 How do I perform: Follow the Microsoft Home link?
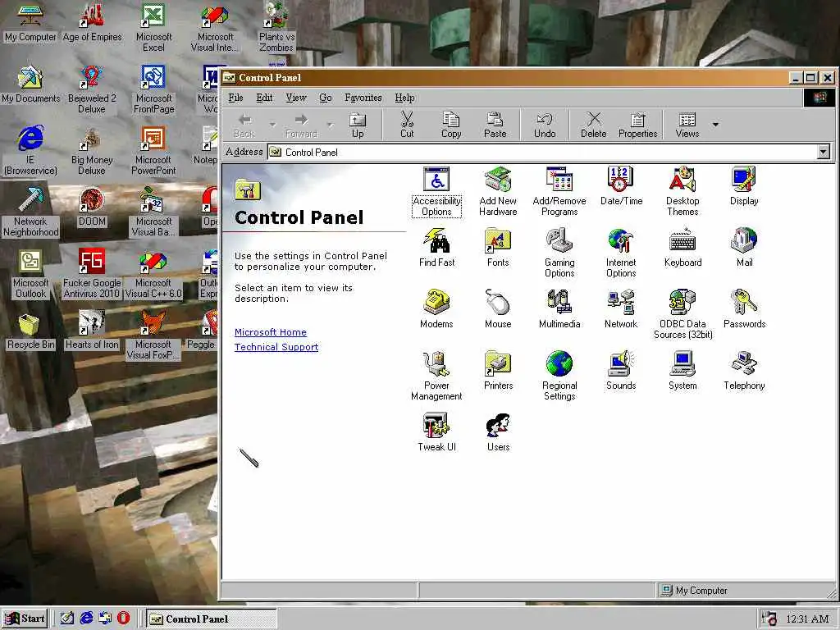pos(271,332)
